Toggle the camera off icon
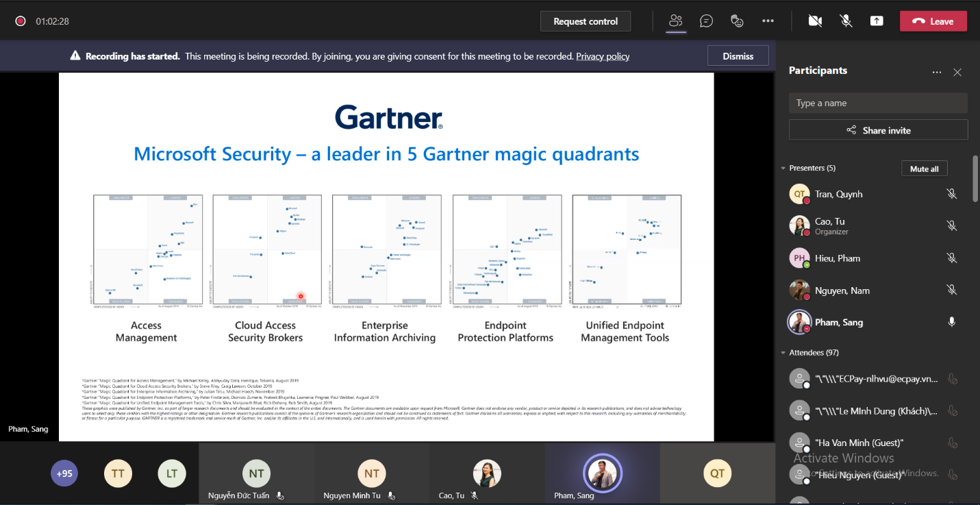980x505 pixels. click(815, 21)
